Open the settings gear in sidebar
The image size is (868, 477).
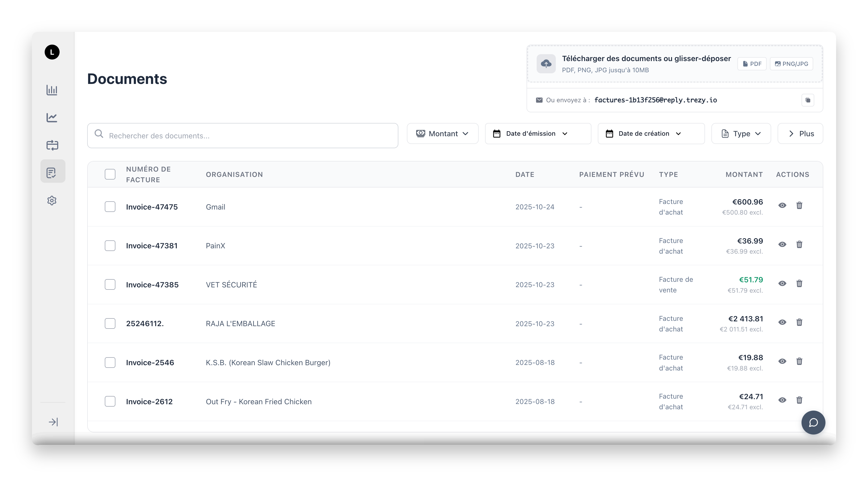pyautogui.click(x=52, y=201)
